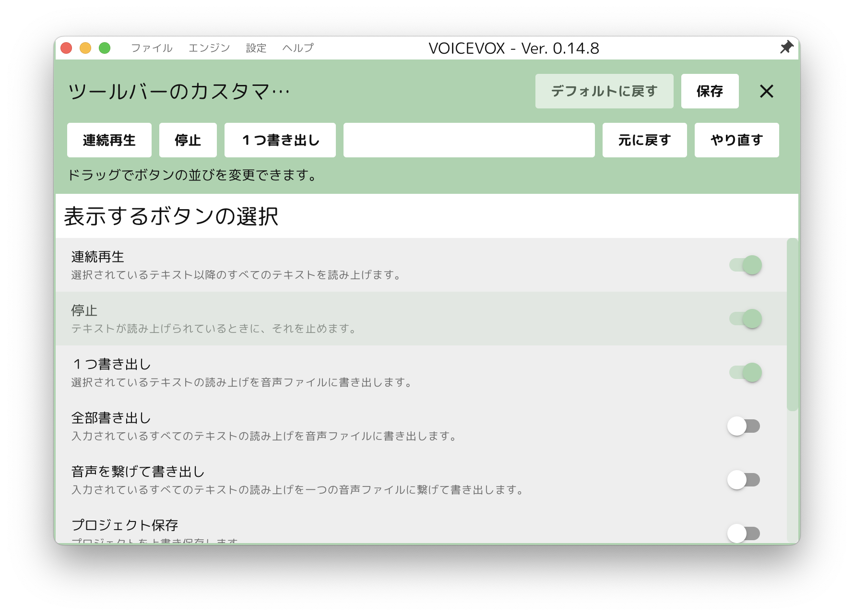This screenshot has width=854, height=616.
Task: Select the 1つ書き出し toolbar preview button
Action: 280,140
